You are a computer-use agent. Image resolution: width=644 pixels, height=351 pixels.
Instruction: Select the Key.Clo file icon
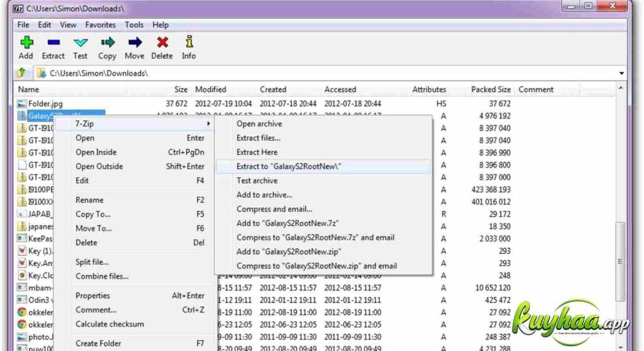pos(22,276)
